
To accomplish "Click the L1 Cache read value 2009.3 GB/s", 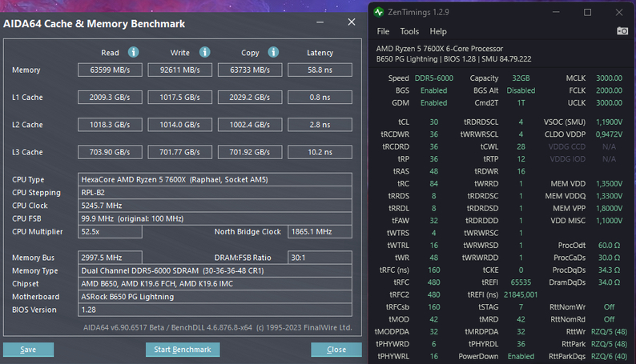I will click(110, 97).
